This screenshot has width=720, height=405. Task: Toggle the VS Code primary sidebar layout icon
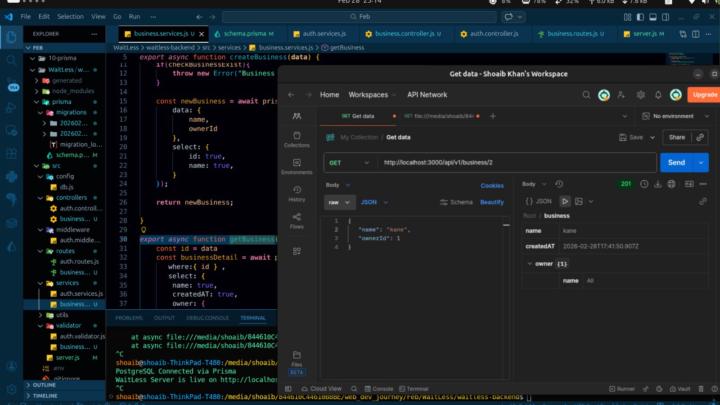pos(640,17)
